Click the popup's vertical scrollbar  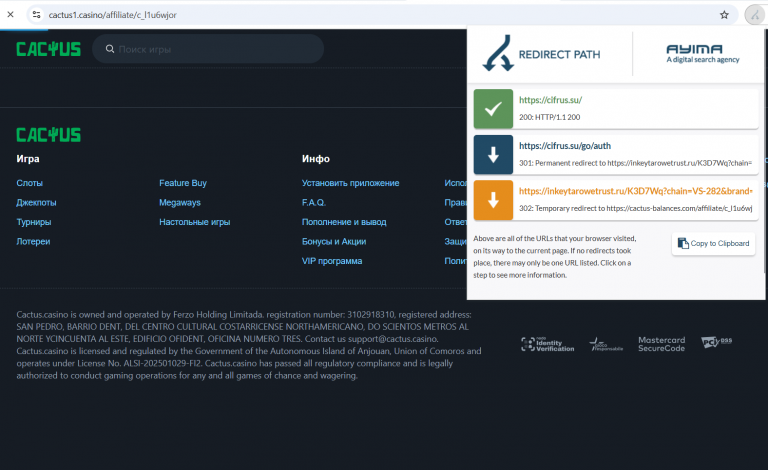tap(765, 149)
